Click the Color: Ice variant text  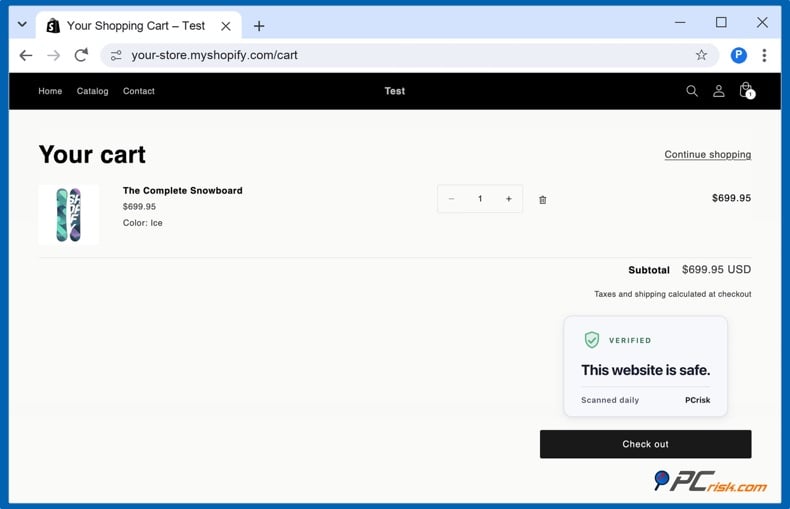(143, 223)
